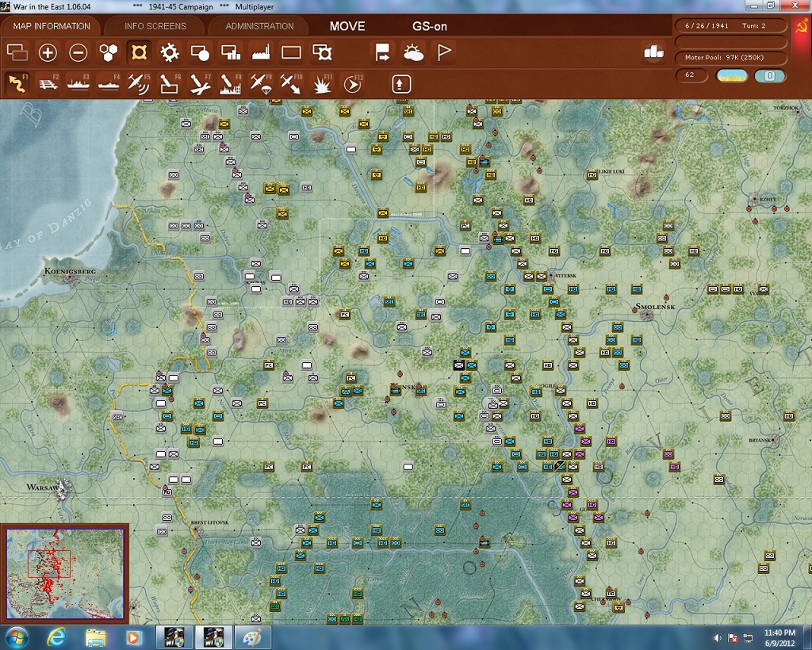
Task: Open Windows Media Player from taskbar
Action: click(x=133, y=637)
